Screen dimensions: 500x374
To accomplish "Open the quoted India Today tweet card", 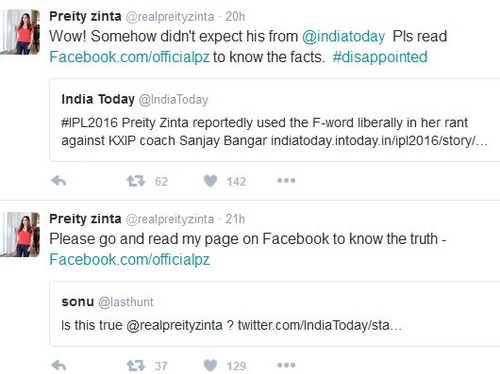I will tap(275, 120).
